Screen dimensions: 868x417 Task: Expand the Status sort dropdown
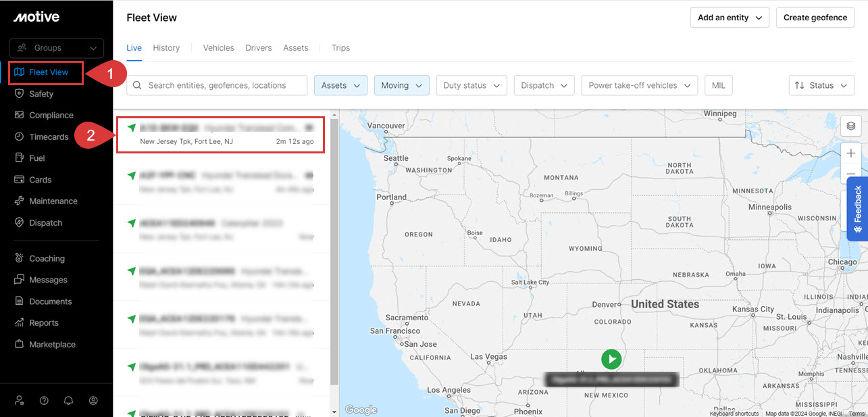click(x=821, y=85)
